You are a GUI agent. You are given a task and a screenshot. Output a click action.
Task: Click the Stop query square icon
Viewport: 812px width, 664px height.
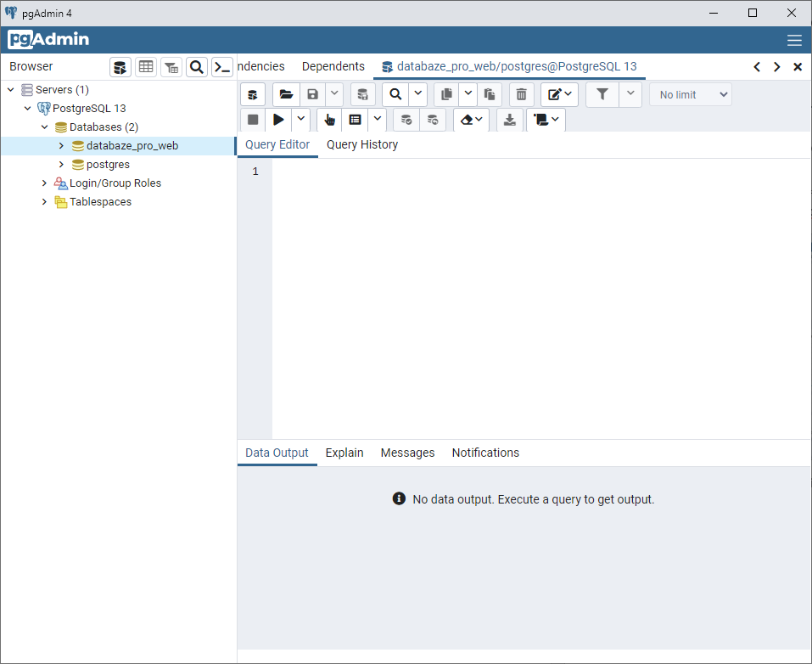click(253, 120)
